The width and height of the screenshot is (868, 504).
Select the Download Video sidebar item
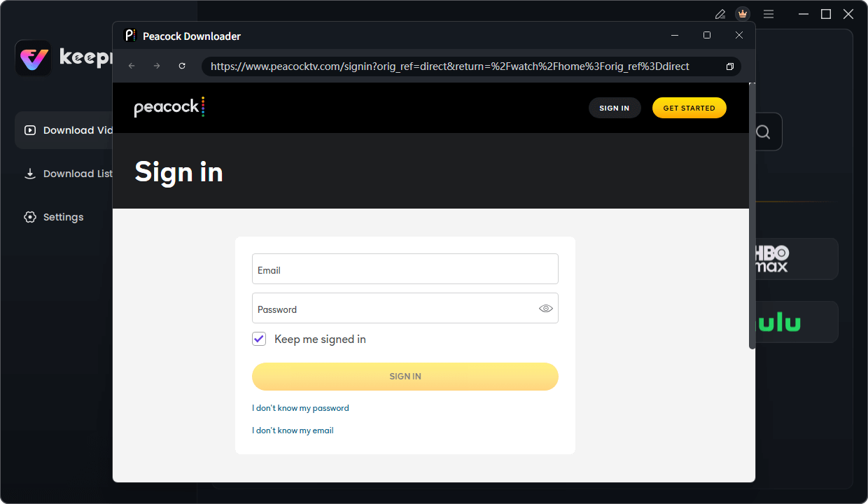(x=70, y=129)
